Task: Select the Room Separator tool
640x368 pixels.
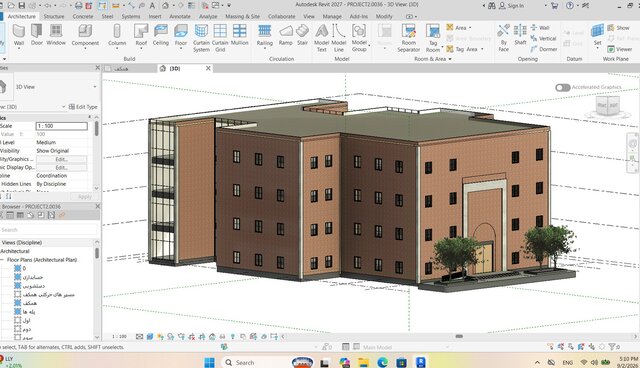Action: [409, 38]
